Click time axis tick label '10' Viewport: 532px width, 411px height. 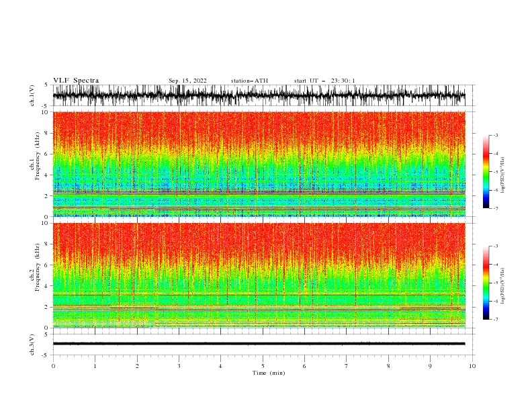(472, 366)
